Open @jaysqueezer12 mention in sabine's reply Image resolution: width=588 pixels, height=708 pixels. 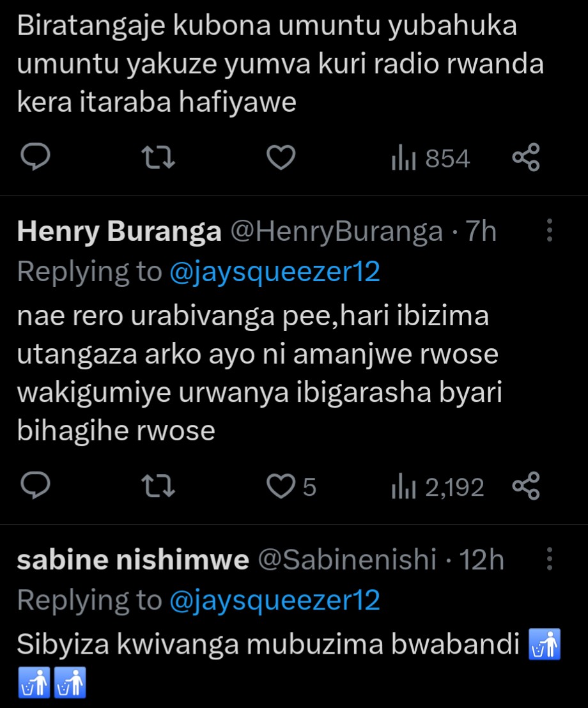pyautogui.click(x=275, y=600)
